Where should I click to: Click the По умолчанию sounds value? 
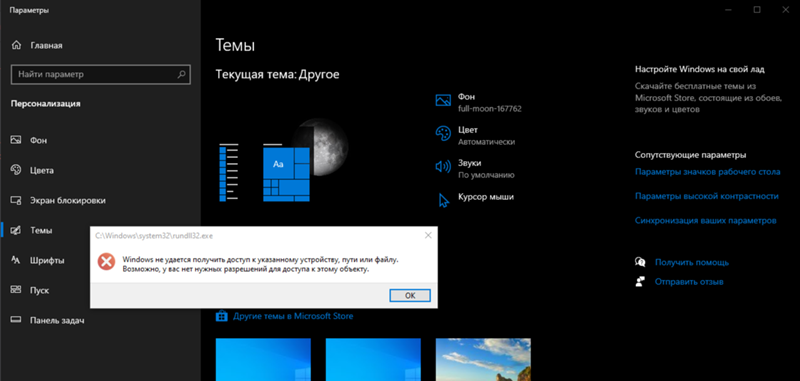(x=486, y=175)
